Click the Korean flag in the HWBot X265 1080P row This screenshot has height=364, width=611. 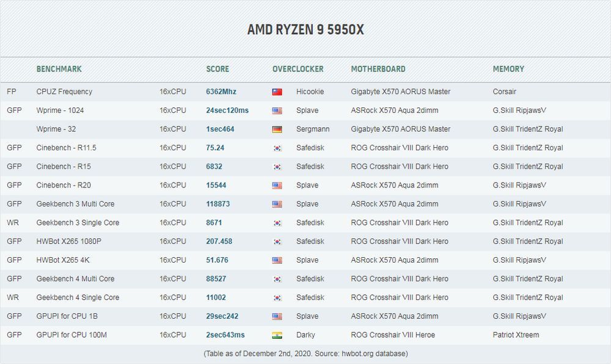tap(277, 241)
